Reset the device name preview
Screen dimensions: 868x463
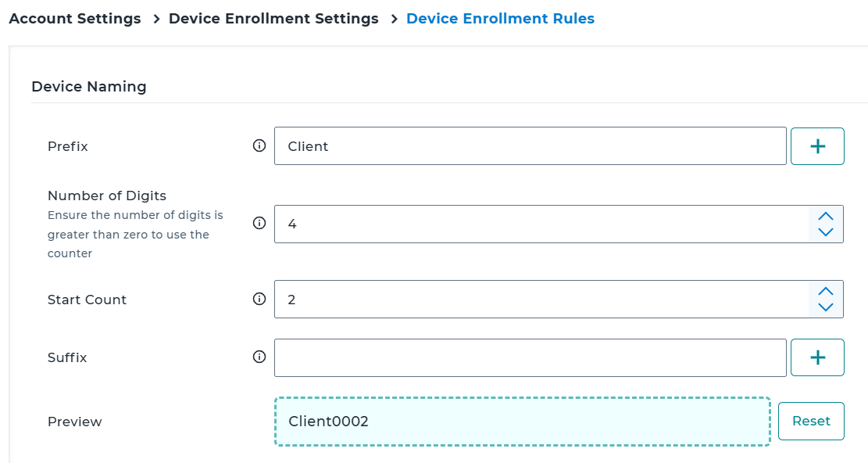(811, 422)
